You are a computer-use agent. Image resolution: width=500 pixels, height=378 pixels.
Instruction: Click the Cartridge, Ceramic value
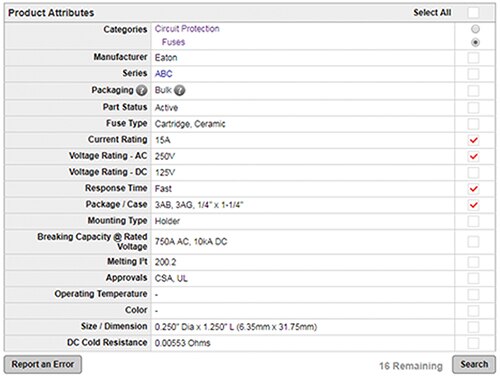[190, 124]
